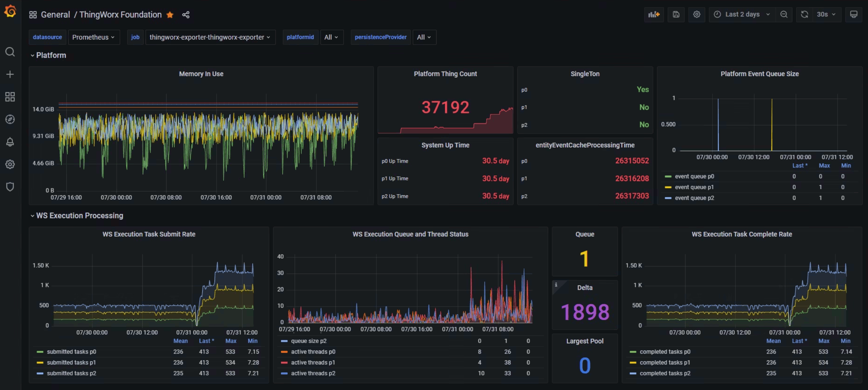
Task: Open the search magnifier in sidebar
Action: [x=10, y=52]
